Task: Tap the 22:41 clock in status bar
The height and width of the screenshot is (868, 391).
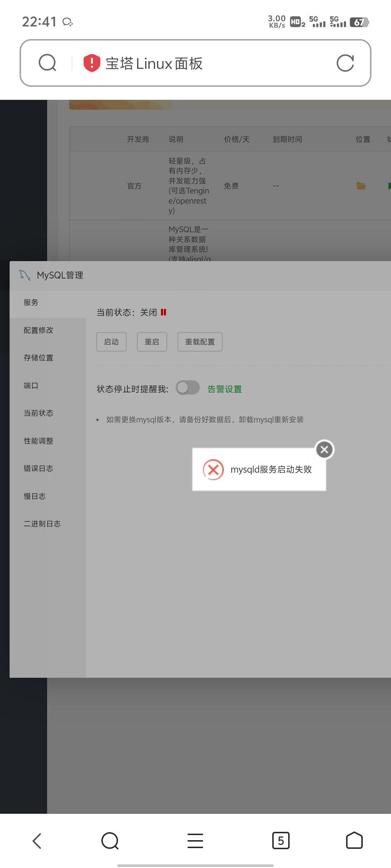Action: point(39,22)
